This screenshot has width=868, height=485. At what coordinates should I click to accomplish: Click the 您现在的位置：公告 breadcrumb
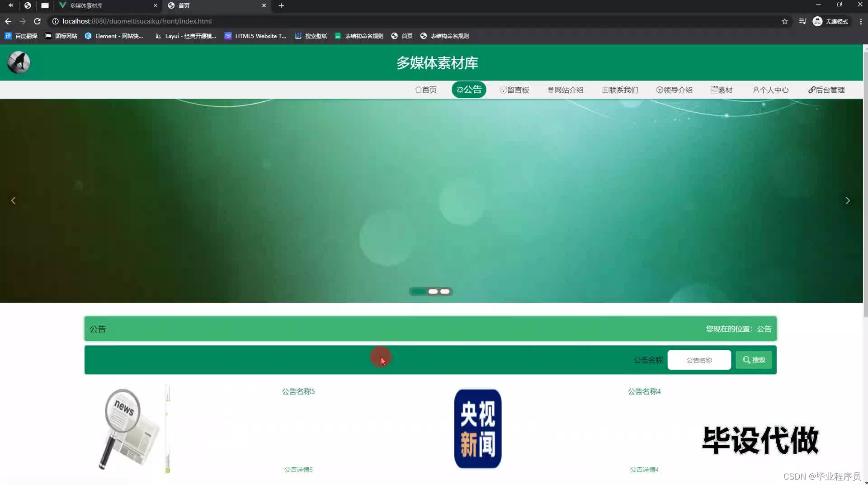739,329
